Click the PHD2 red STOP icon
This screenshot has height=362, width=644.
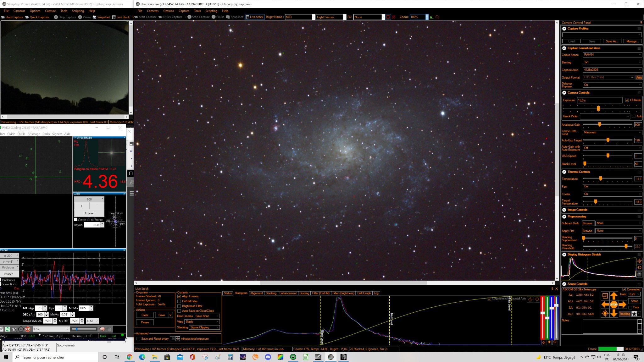(28, 329)
